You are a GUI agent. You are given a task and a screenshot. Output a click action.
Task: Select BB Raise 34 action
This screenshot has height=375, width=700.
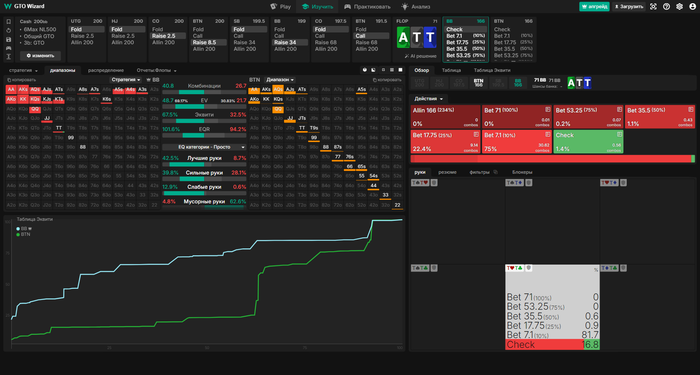coord(290,42)
